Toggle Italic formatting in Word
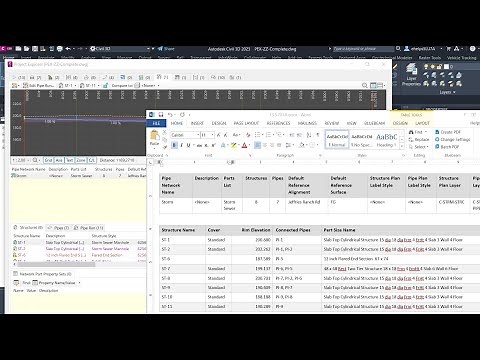 click(181, 145)
